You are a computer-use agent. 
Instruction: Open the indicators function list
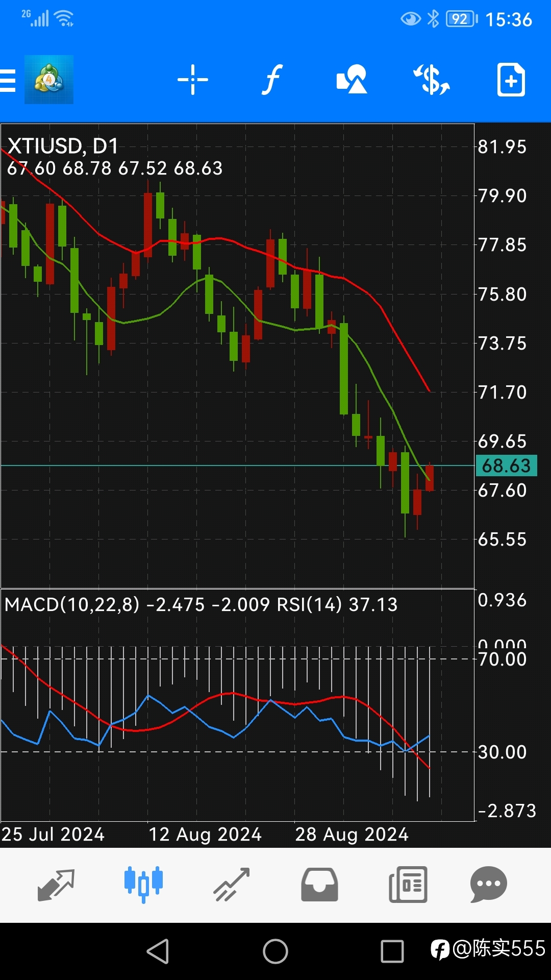tap(272, 80)
